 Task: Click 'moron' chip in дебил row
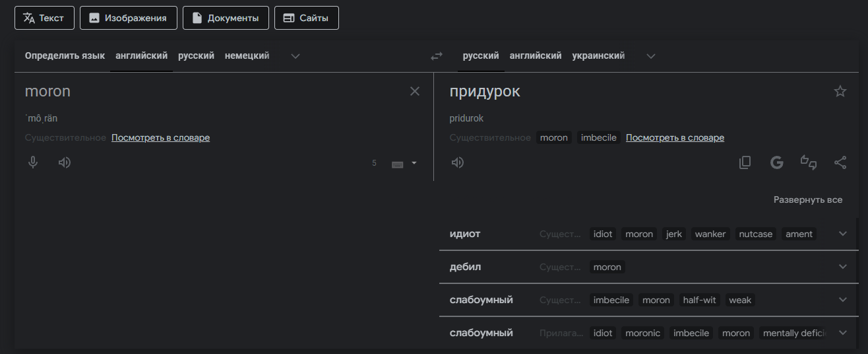(607, 267)
